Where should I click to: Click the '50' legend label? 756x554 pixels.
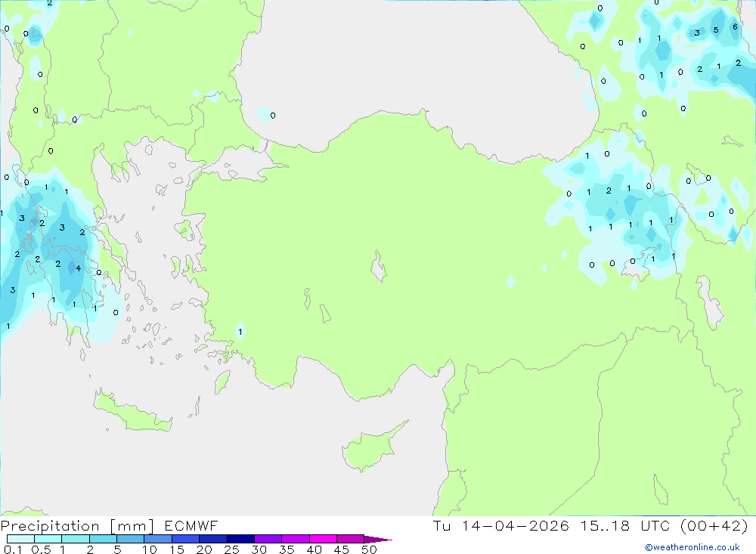369,549
